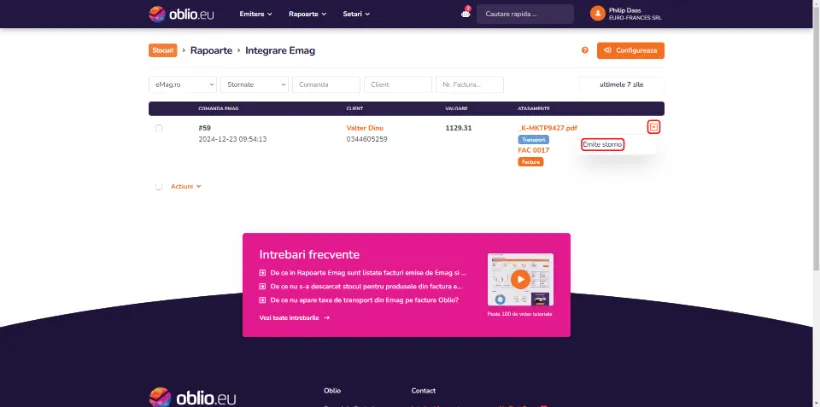Click the Contact footer column heading
Screen dimensions: 820x407
coord(424,391)
